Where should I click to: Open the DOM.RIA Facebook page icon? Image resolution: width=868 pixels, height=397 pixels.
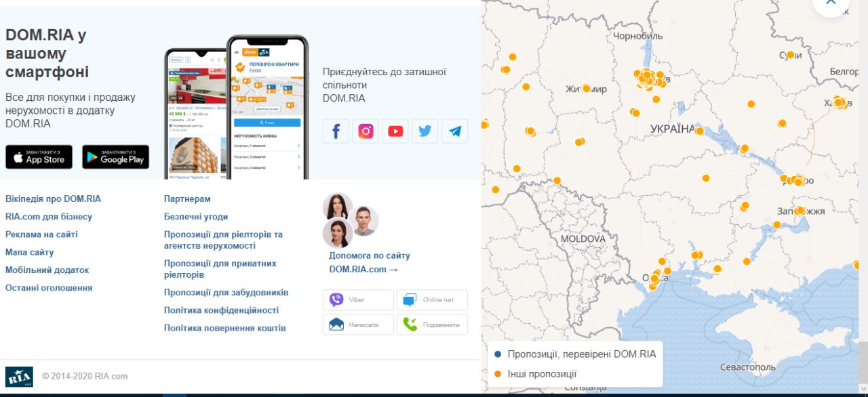click(x=336, y=131)
